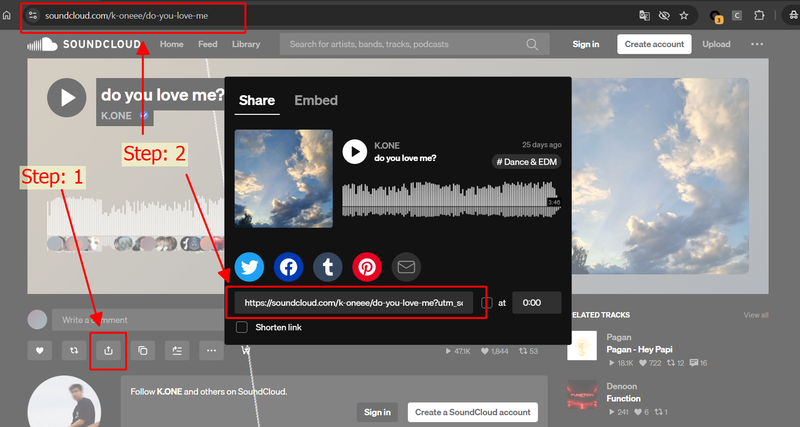
Task: Click the large sky artwork image
Action: click(x=660, y=176)
